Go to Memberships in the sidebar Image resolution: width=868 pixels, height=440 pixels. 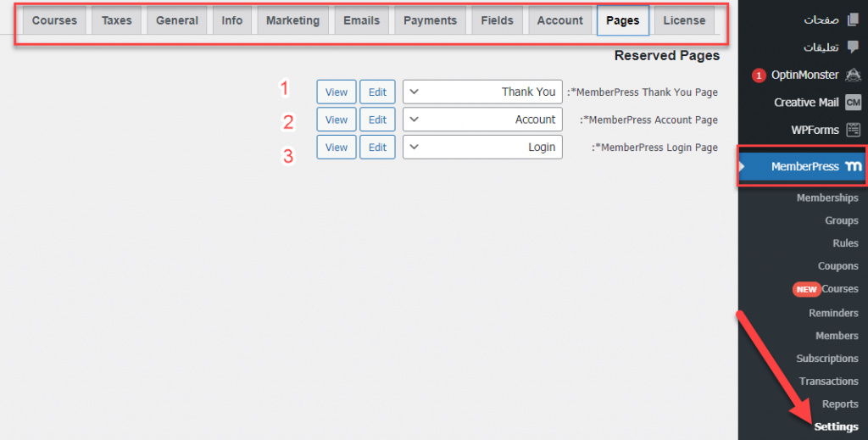tap(826, 198)
